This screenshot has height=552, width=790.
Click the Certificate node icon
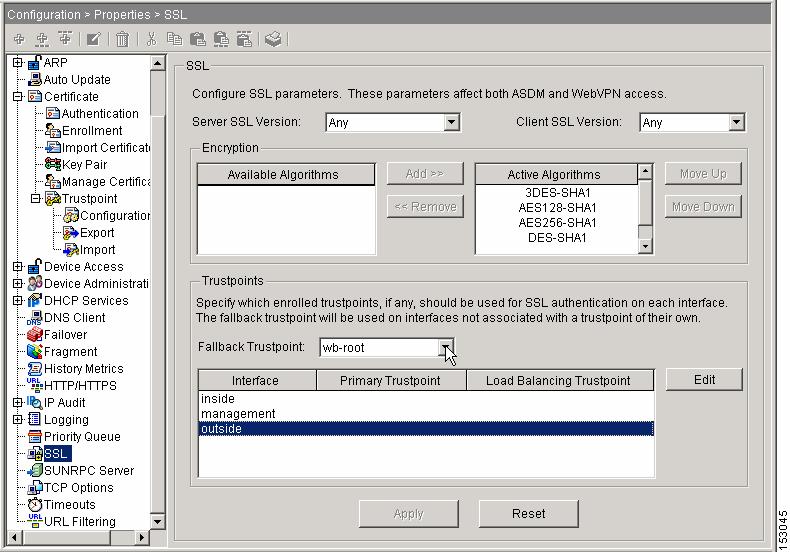(35, 96)
